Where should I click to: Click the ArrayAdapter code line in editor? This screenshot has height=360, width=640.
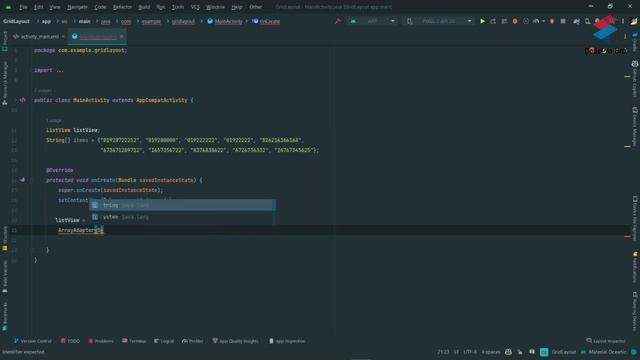pyautogui.click(x=81, y=230)
